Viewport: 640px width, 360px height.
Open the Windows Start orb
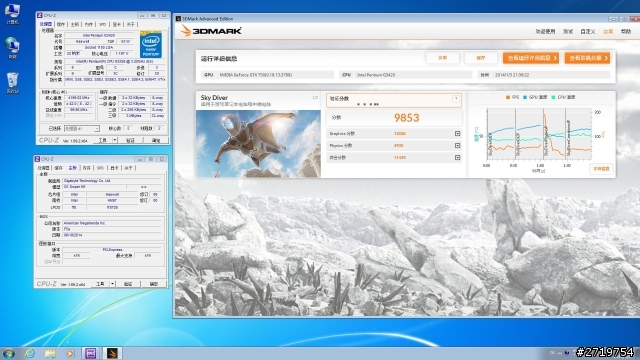coord(9,353)
